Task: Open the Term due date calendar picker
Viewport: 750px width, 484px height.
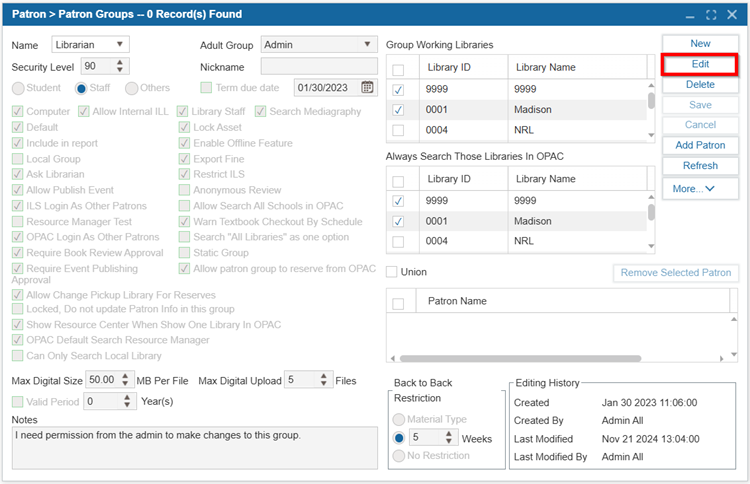Action: (x=367, y=88)
